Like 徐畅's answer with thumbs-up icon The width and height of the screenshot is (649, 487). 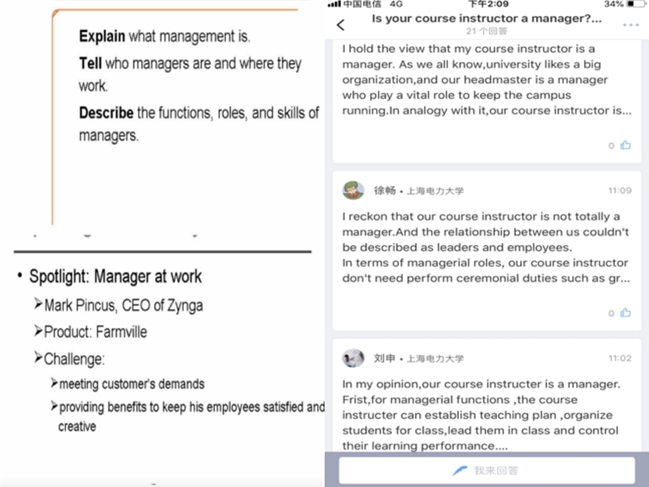625,313
